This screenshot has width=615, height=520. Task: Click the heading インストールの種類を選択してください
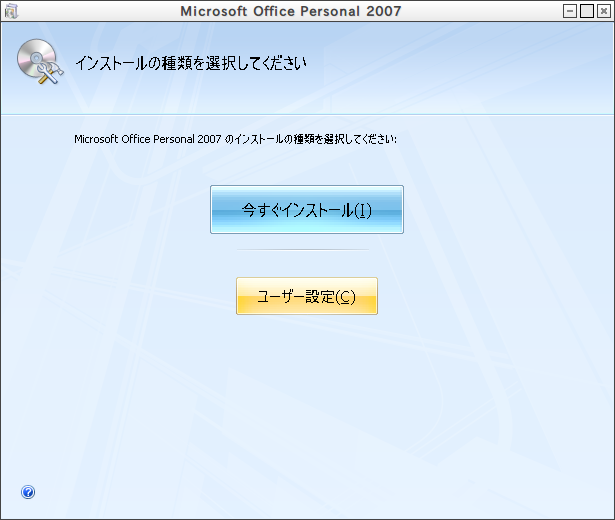(191, 63)
